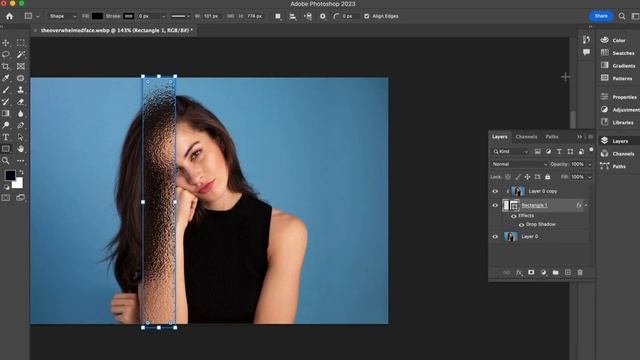The image size is (640, 360).
Task: Toggle the Align Edges checkbox
Action: click(367, 16)
